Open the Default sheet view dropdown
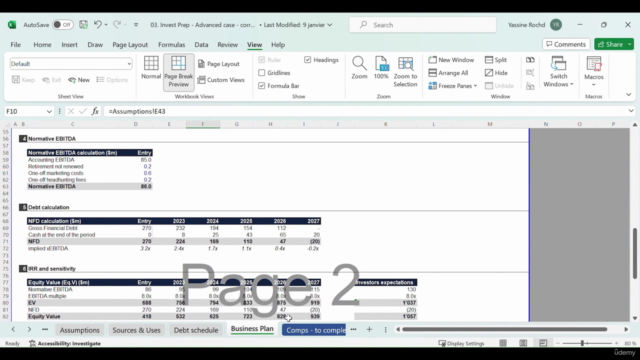 (x=129, y=64)
